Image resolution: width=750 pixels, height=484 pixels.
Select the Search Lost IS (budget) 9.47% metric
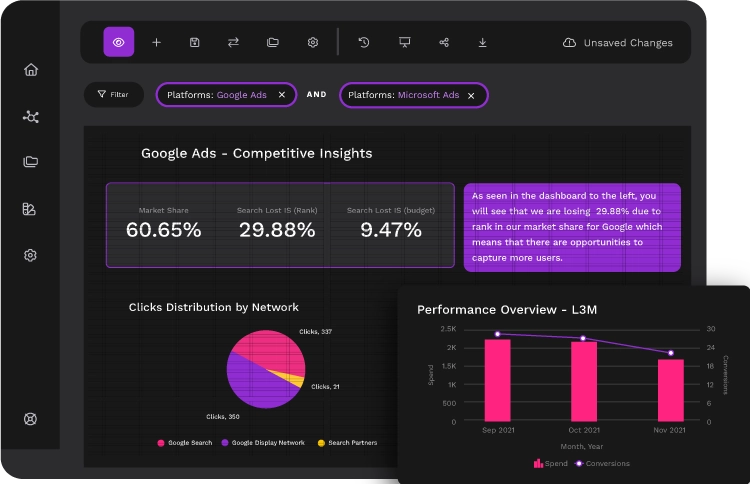pyautogui.click(x=391, y=223)
